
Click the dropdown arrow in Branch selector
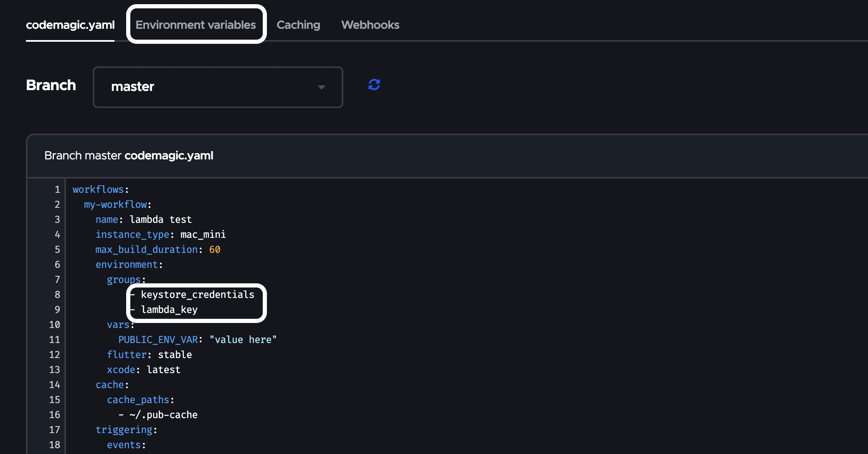click(321, 87)
